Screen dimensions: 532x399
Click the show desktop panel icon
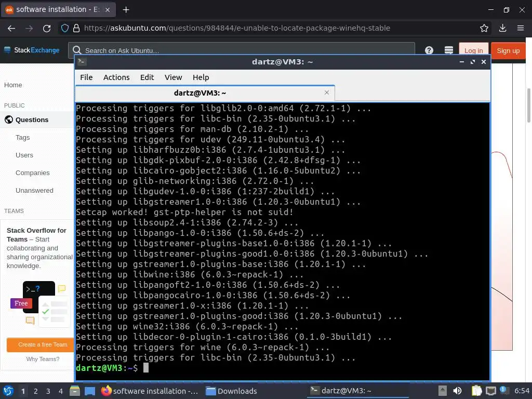click(89, 391)
